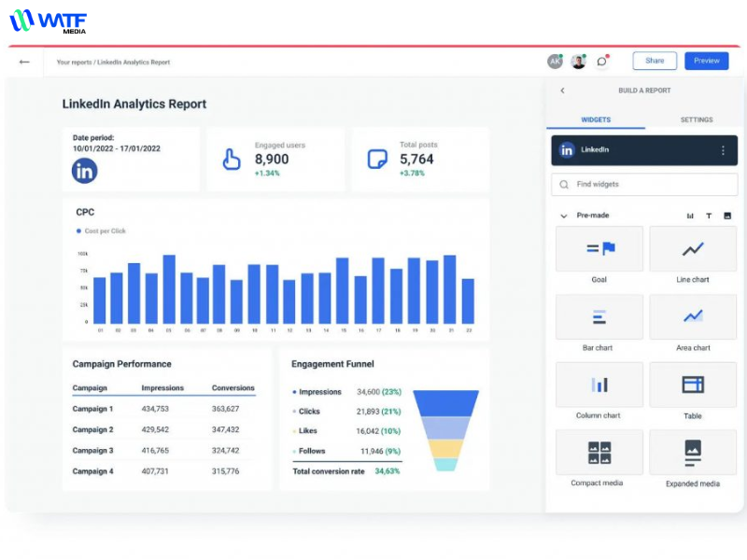Screen dimensions: 747x560
Task: Click the Preview button
Action: point(707,61)
